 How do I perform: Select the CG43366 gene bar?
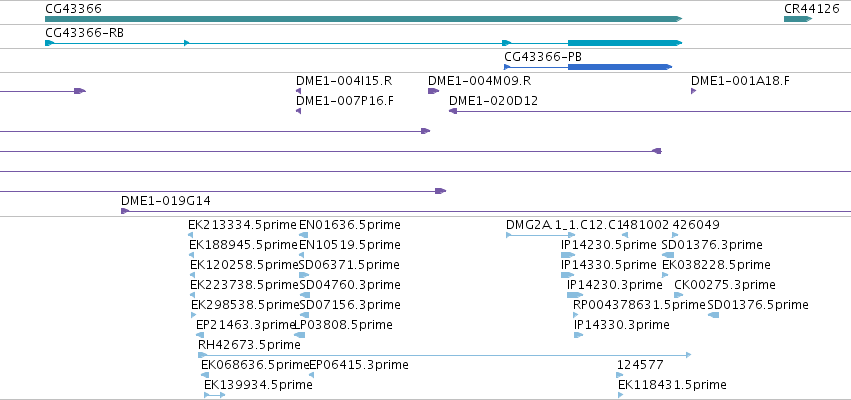pos(363,19)
